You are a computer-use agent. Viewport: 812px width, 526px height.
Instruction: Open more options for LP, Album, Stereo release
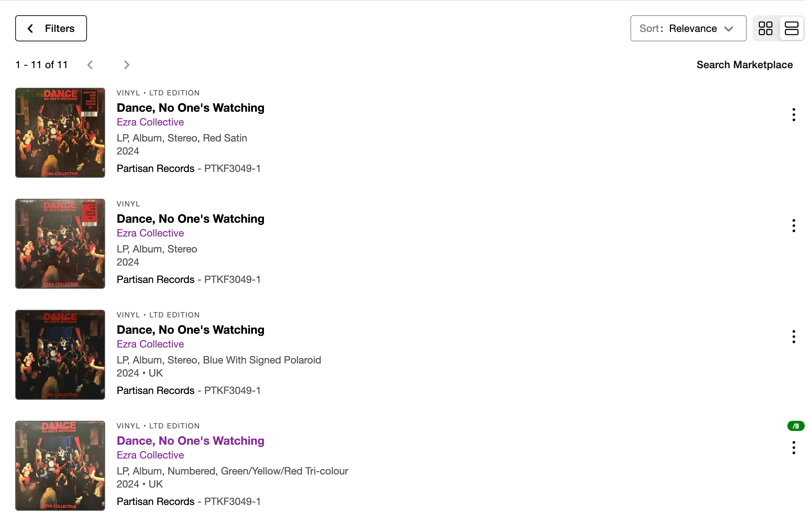794,226
